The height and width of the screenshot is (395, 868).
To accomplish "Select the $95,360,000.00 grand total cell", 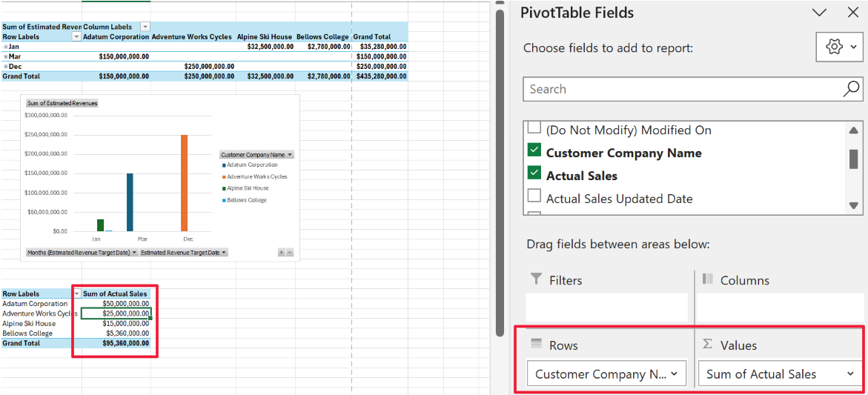I will [116, 344].
